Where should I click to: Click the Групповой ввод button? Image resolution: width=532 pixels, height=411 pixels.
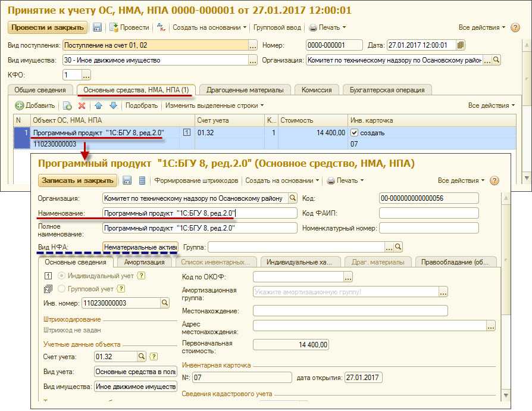pyautogui.click(x=277, y=27)
